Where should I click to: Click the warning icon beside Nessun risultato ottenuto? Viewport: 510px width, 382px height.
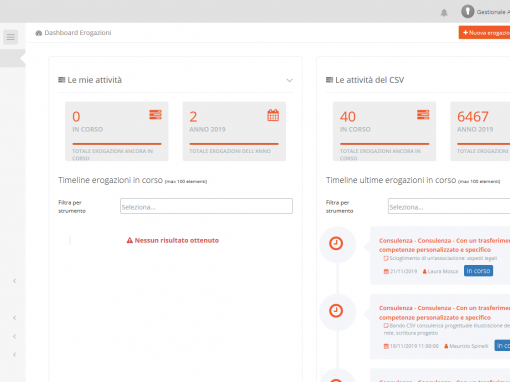coord(130,240)
